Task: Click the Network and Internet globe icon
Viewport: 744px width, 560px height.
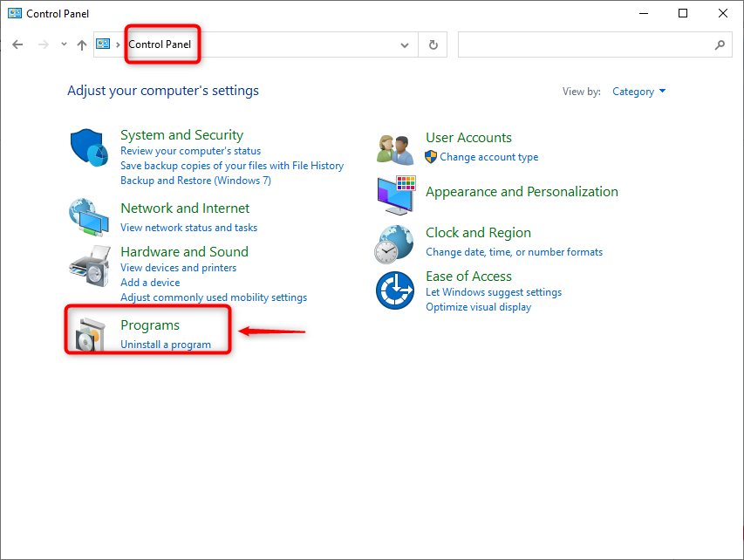Action: click(90, 217)
